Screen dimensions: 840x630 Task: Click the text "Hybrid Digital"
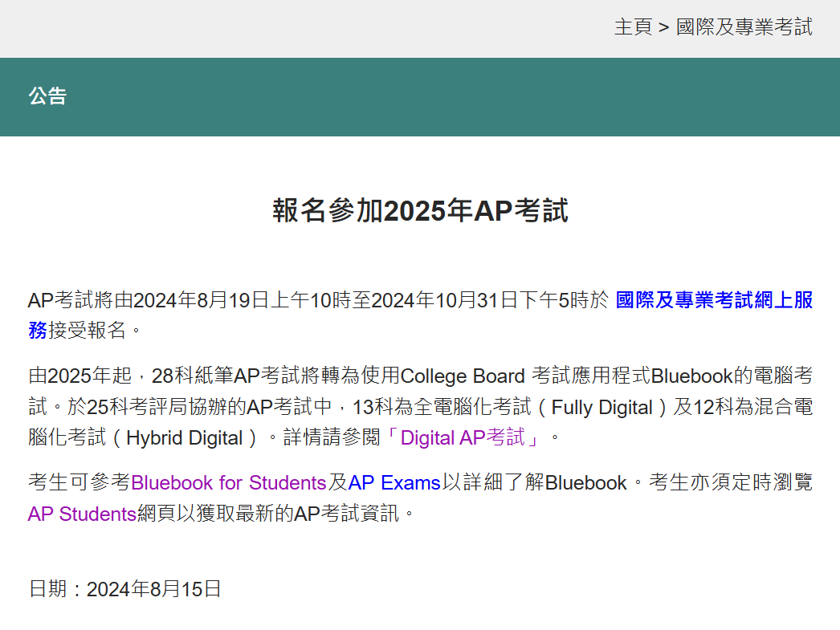tap(184, 438)
